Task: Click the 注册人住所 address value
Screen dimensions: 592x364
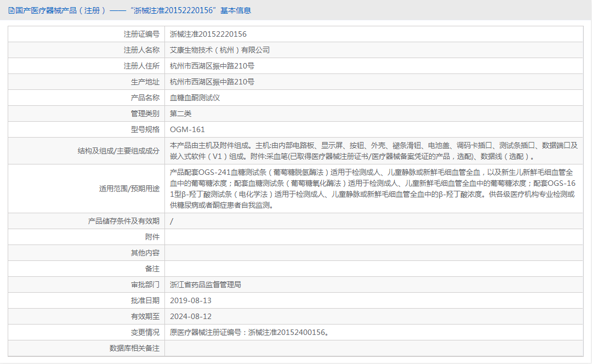Action: pos(212,66)
